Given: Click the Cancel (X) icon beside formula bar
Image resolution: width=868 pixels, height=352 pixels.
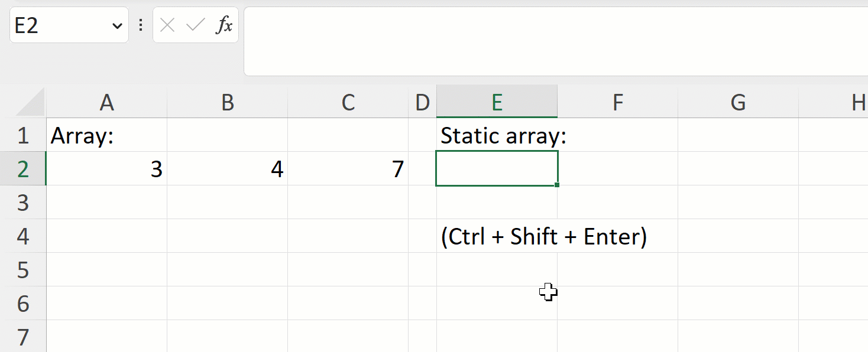Looking at the screenshot, I should [x=167, y=25].
